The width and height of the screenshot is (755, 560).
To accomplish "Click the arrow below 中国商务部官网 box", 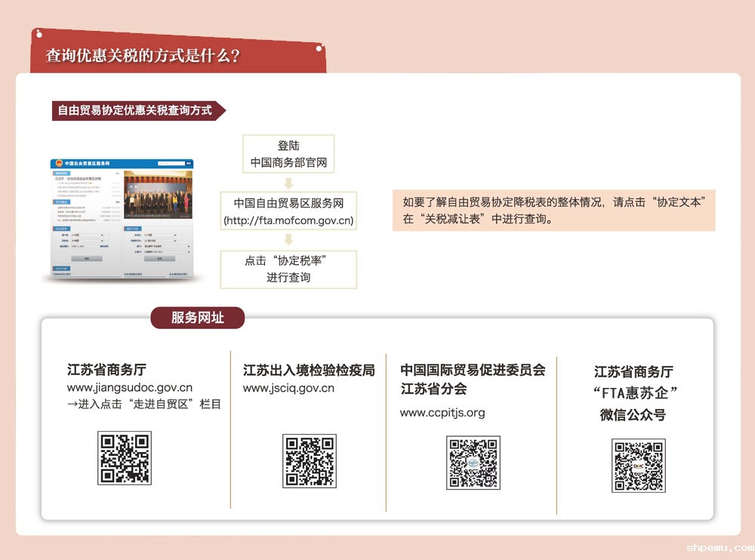I will [x=288, y=183].
